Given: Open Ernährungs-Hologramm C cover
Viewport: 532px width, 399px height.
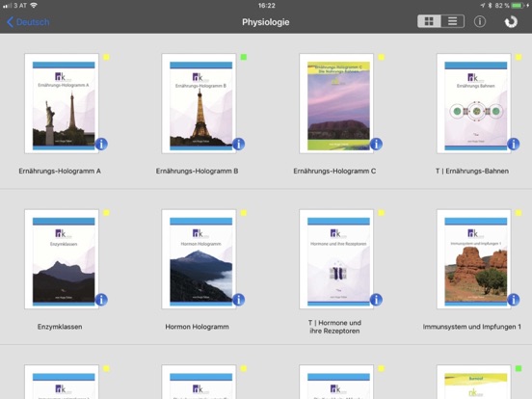Looking at the screenshot, I should [336, 103].
